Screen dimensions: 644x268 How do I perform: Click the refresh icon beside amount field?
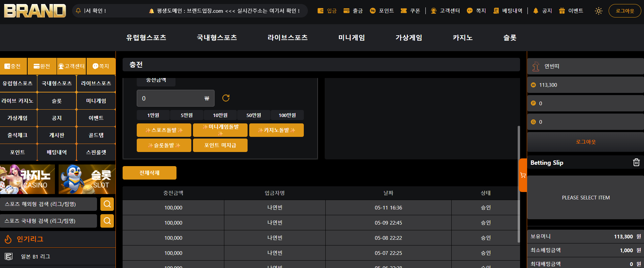pyautogui.click(x=226, y=98)
